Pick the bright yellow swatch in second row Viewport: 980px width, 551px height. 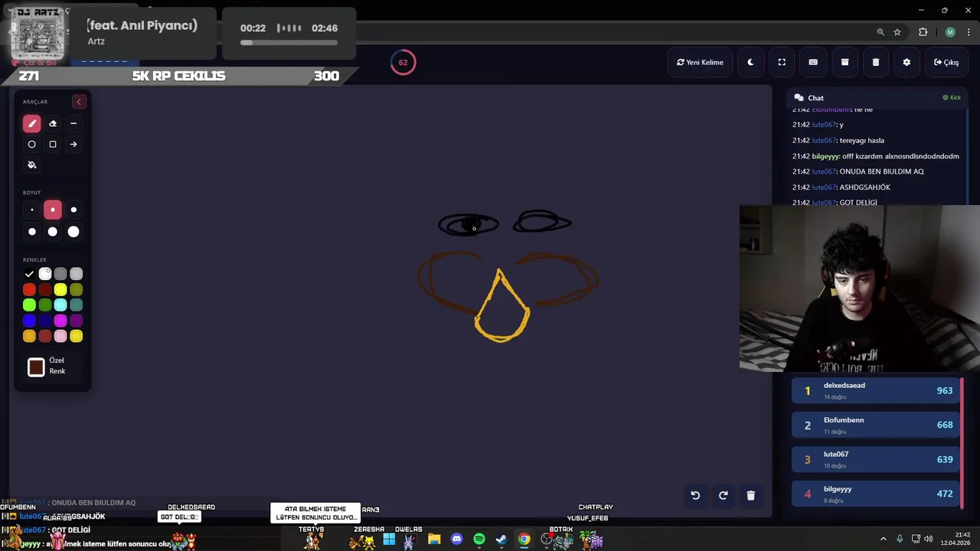[60, 289]
